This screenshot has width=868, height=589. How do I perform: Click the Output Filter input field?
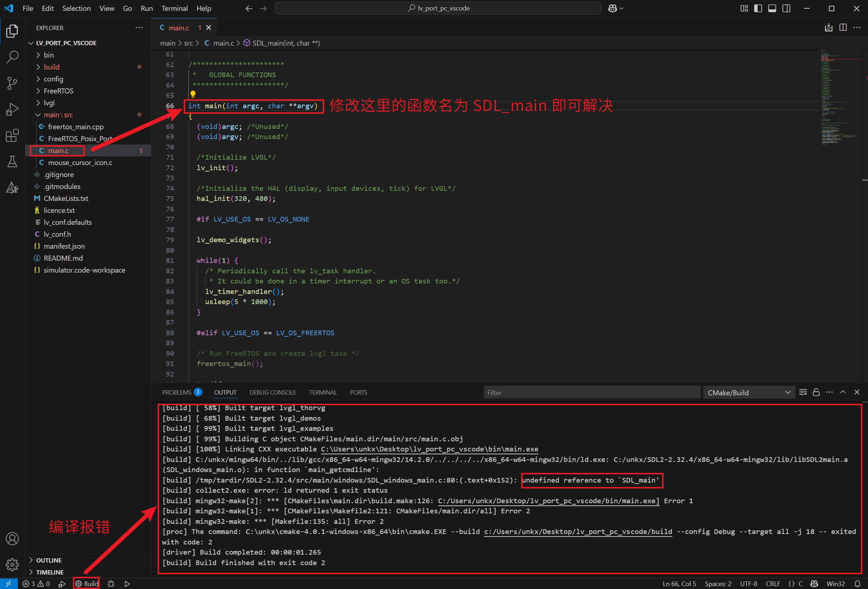coord(592,392)
